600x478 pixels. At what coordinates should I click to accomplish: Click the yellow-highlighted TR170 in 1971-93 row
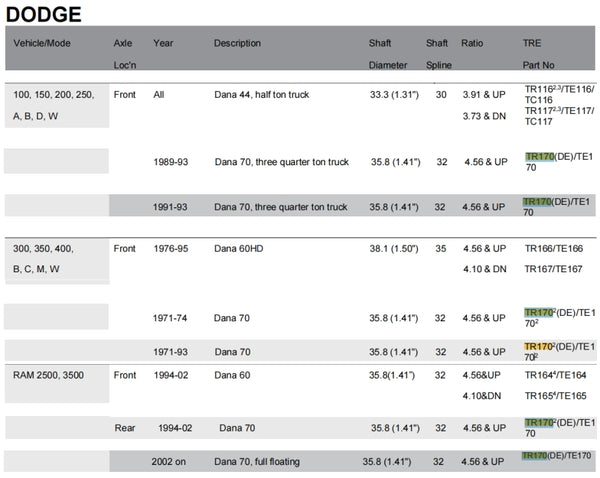tap(539, 346)
